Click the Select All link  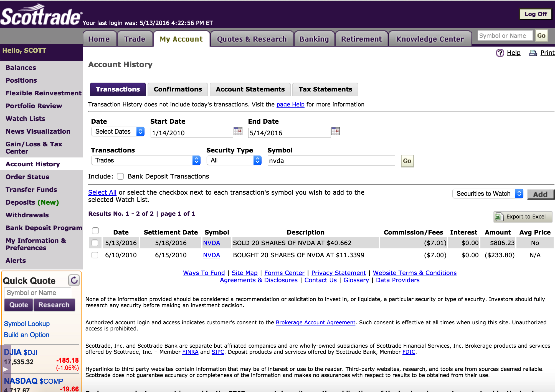(x=102, y=192)
